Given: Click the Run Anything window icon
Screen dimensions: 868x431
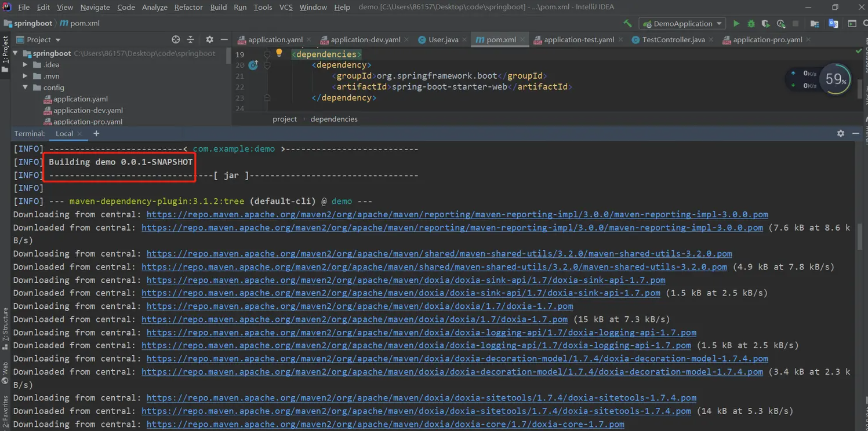Looking at the screenshot, I should point(852,24).
